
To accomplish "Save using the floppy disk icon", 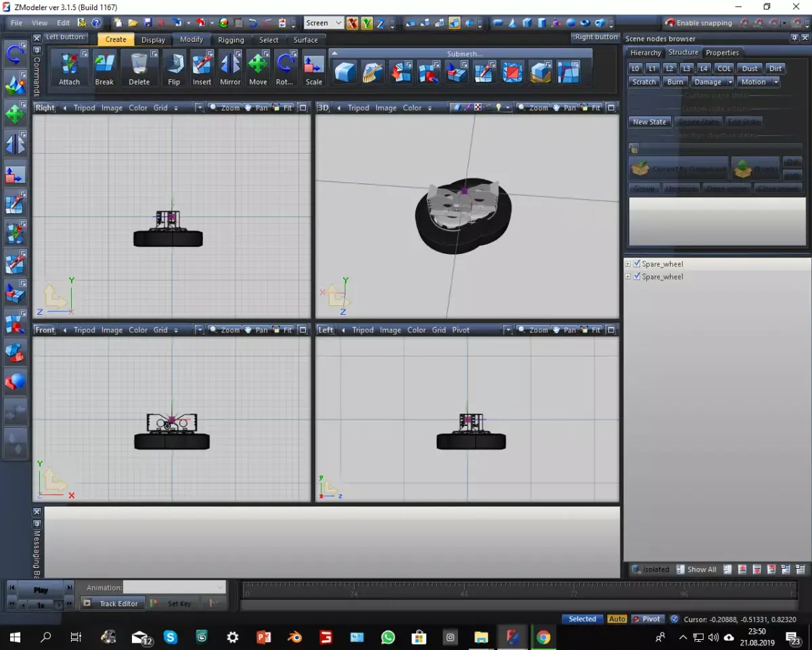I will click(148, 22).
